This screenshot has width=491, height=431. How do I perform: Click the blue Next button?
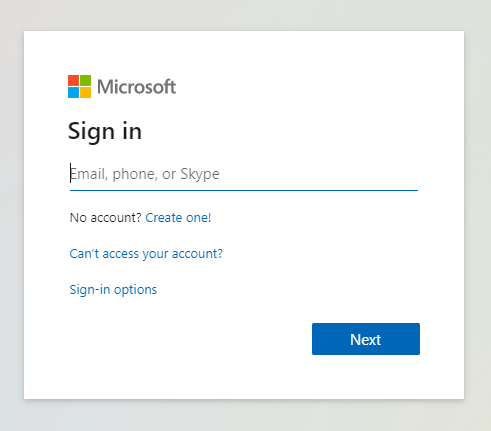coord(366,339)
